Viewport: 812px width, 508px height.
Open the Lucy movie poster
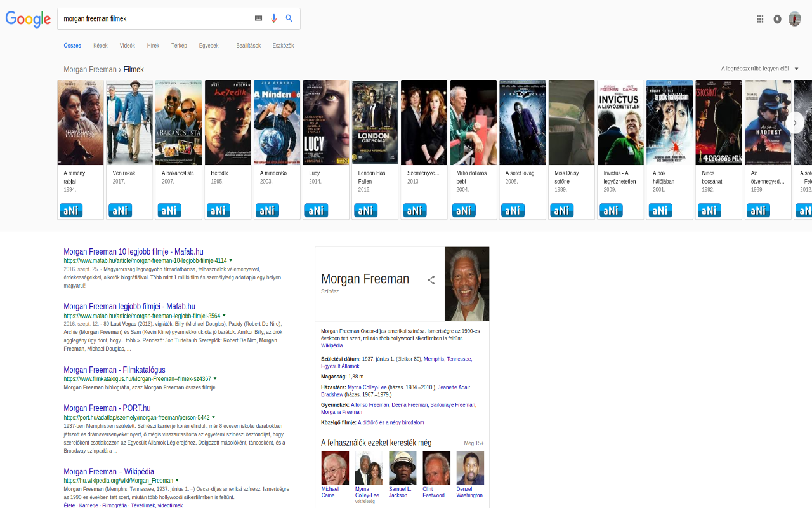pyautogui.click(x=326, y=123)
